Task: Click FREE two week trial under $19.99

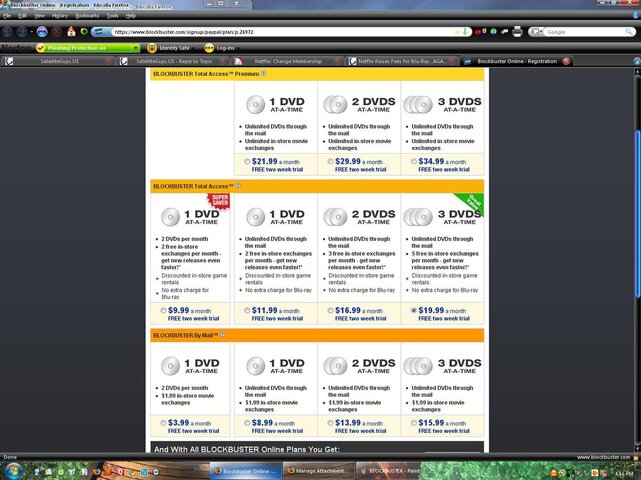Action: [444, 319]
